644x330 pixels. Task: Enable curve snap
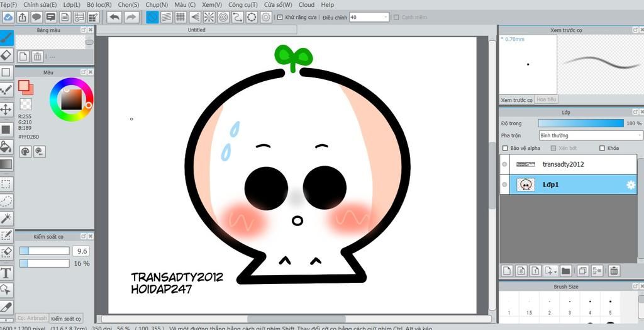click(237, 17)
